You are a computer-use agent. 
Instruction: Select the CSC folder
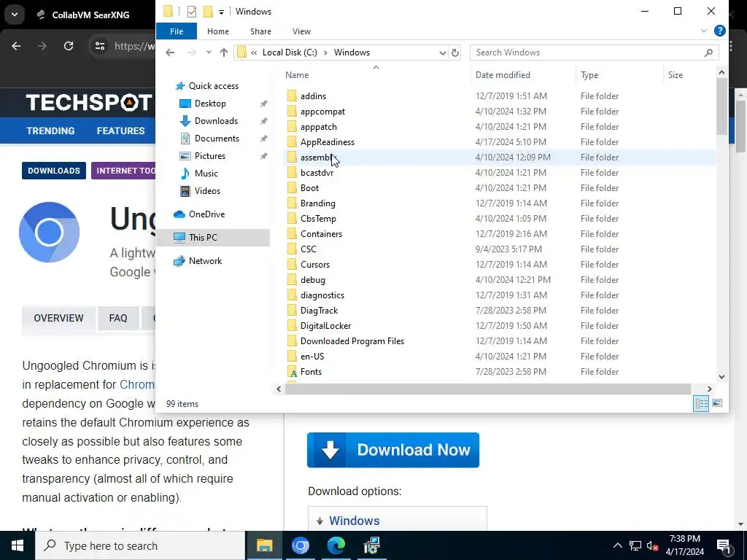pyautogui.click(x=309, y=249)
